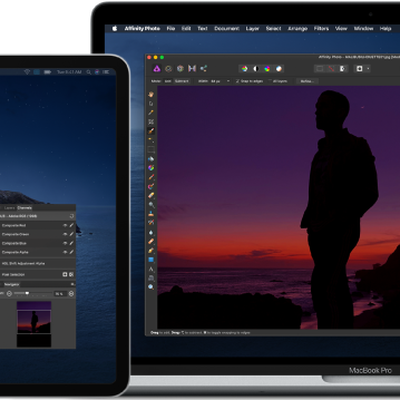Screen dimensions: 400x400
Task: Toggle Composite Red channel visibility
Action: pyautogui.click(x=65, y=225)
